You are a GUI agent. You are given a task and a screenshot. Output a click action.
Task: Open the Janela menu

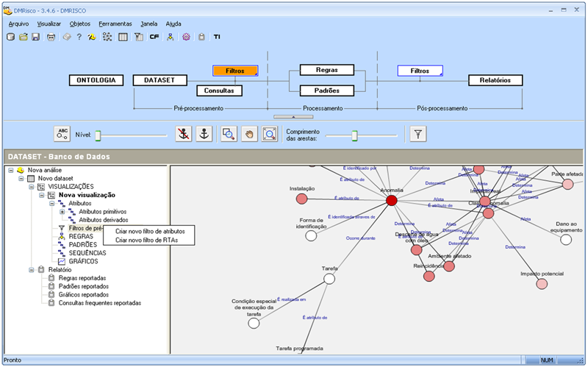click(x=149, y=24)
